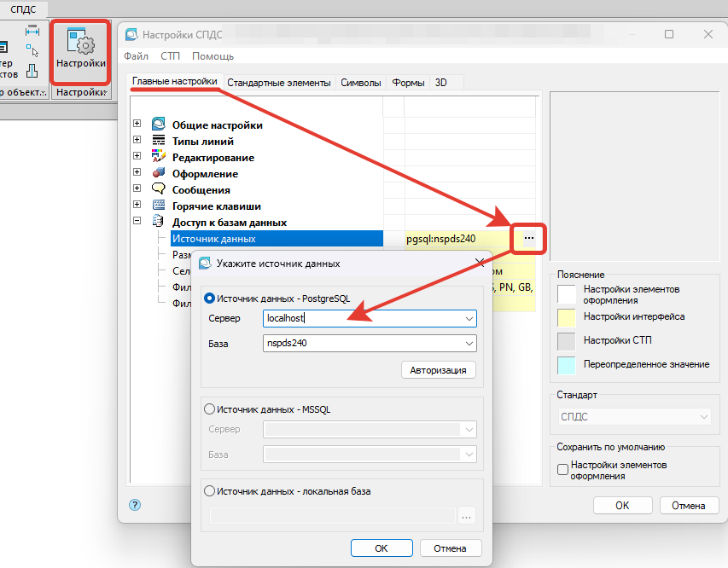Expand the Общие настройки tree node
Image resolution: width=728 pixels, height=568 pixels.
(x=137, y=125)
